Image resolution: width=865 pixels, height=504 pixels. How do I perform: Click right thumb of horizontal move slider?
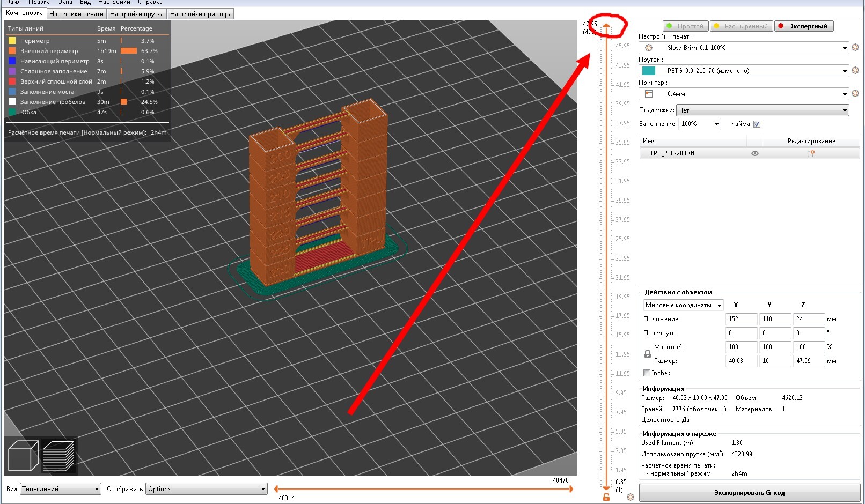pyautogui.click(x=571, y=489)
